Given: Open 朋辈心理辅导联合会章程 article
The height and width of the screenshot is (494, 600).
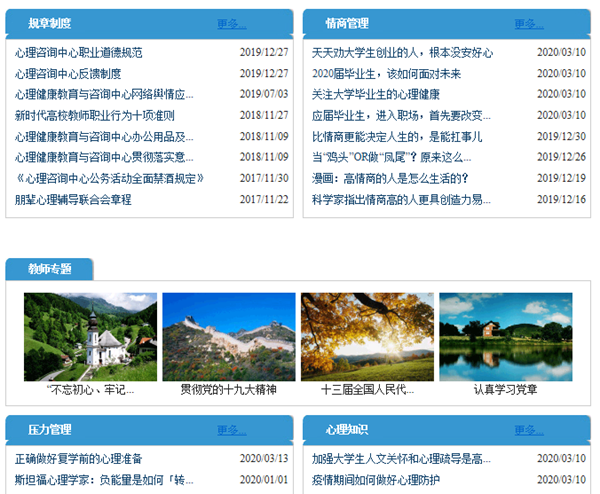Looking at the screenshot, I should 73,199.
